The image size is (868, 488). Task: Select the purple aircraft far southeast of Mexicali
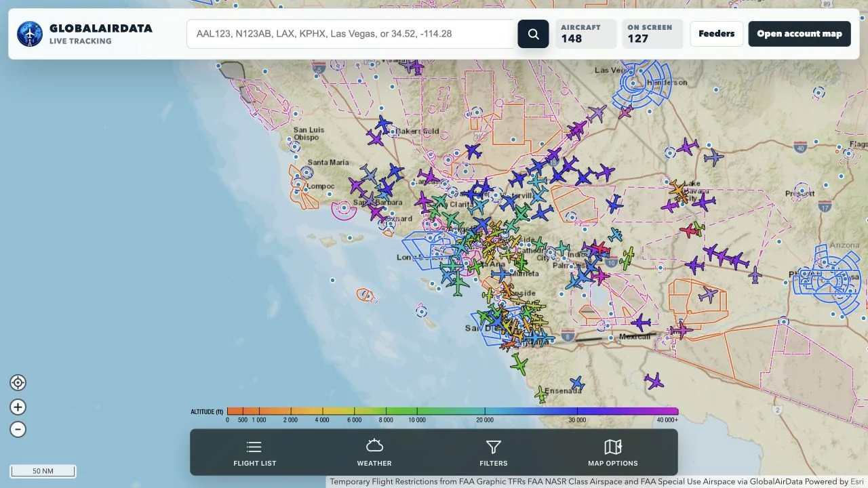point(654,381)
